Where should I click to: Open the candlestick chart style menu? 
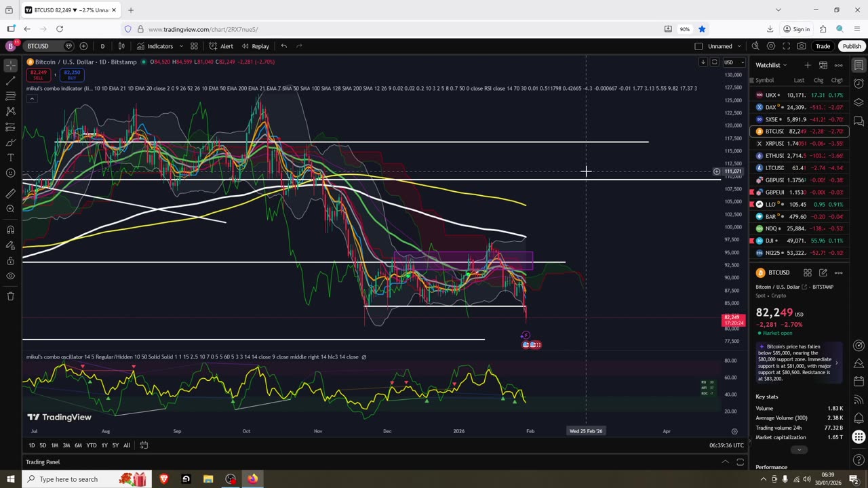click(x=121, y=46)
